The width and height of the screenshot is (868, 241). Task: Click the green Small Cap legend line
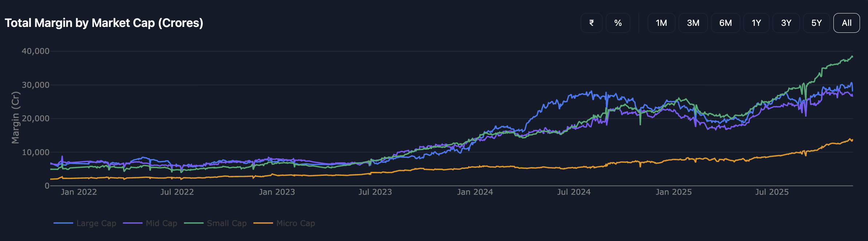click(x=194, y=223)
